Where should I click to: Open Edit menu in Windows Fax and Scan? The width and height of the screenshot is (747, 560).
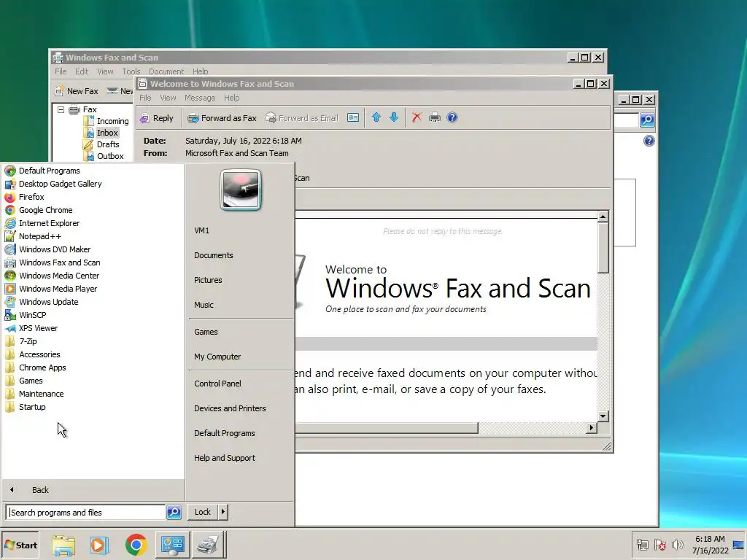pos(82,71)
